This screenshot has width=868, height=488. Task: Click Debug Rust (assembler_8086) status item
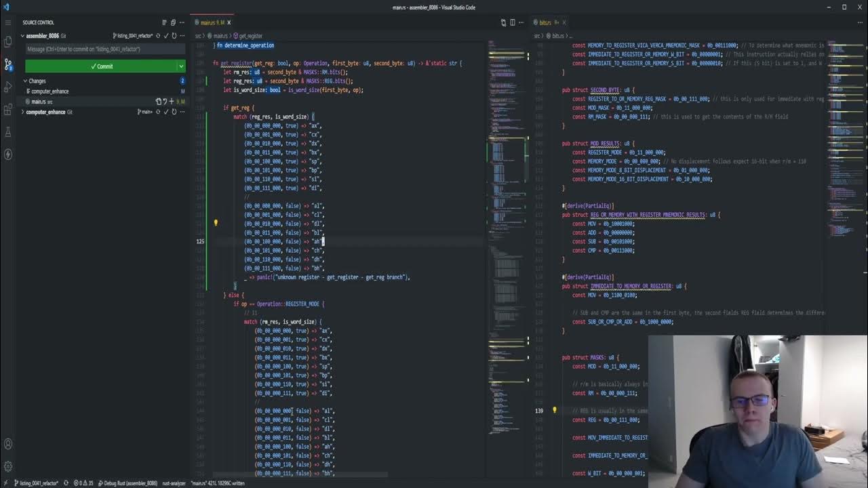pos(128,483)
